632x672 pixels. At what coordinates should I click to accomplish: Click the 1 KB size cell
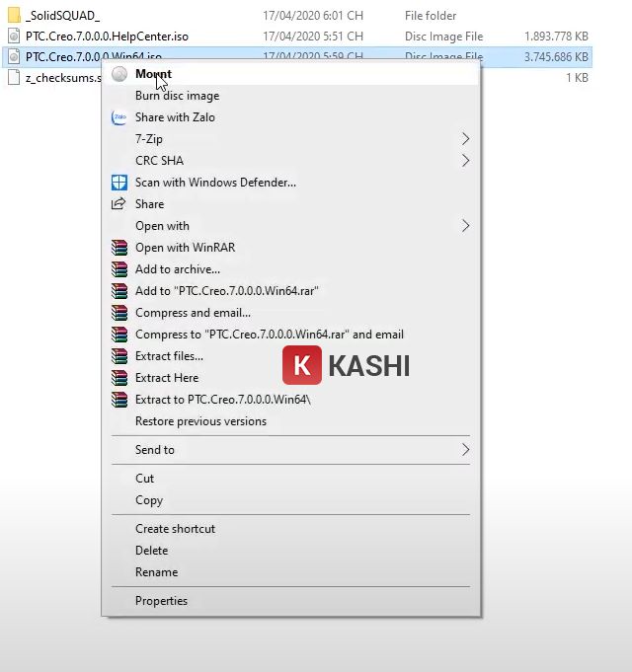click(577, 78)
